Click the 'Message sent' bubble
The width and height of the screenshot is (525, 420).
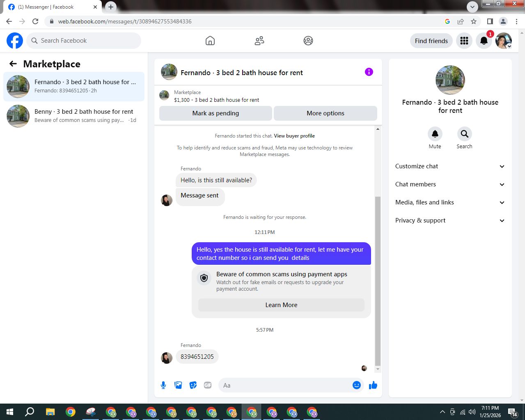(x=200, y=197)
